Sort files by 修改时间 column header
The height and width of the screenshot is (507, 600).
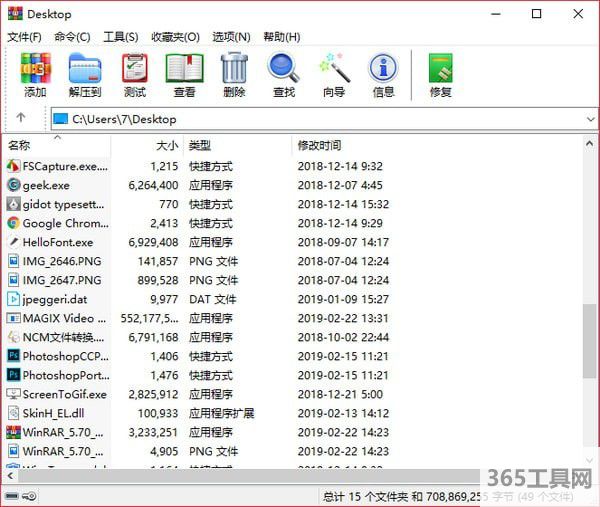(x=319, y=146)
